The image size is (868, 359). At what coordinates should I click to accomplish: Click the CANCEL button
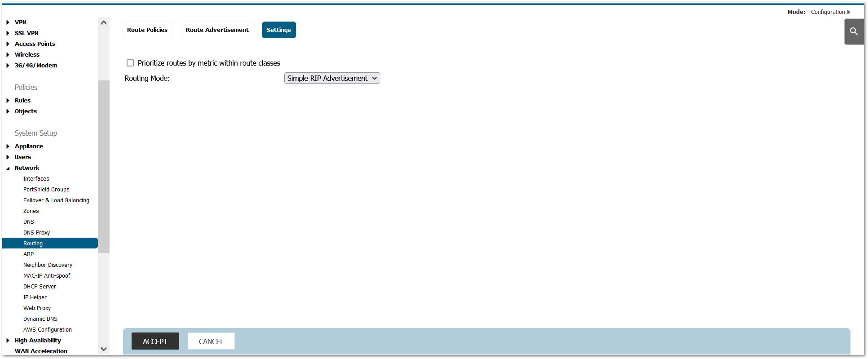point(211,341)
